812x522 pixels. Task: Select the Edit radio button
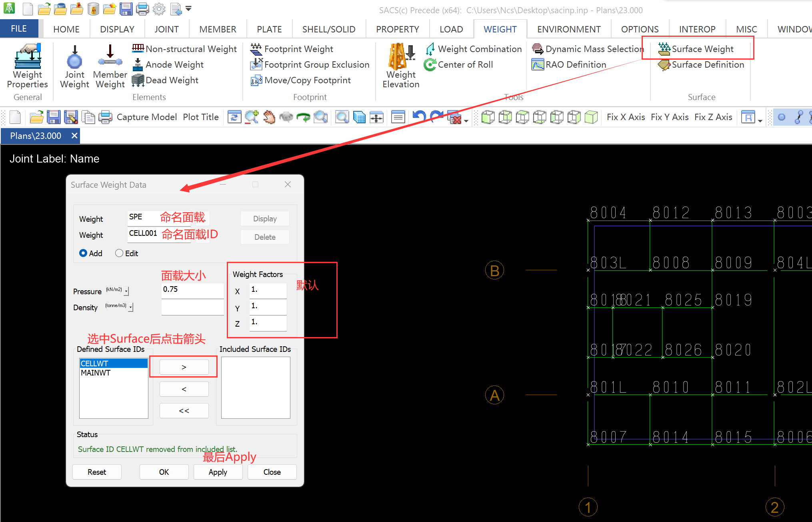tap(119, 253)
